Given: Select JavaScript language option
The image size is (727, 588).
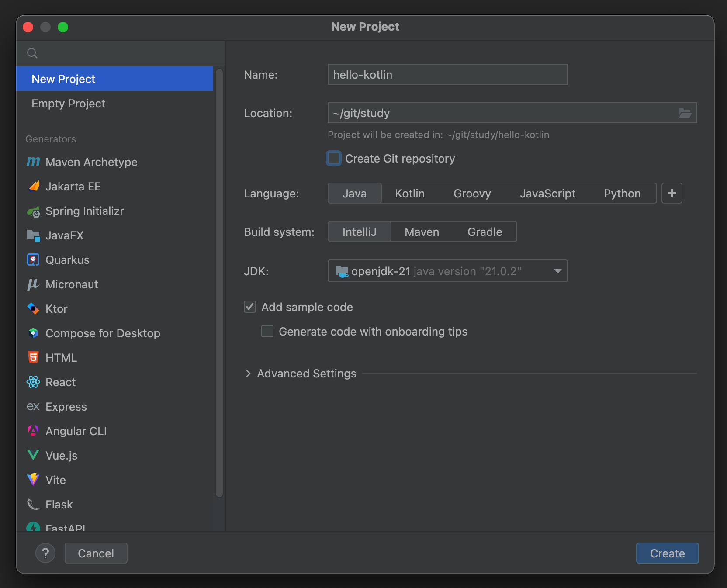Looking at the screenshot, I should click(547, 193).
